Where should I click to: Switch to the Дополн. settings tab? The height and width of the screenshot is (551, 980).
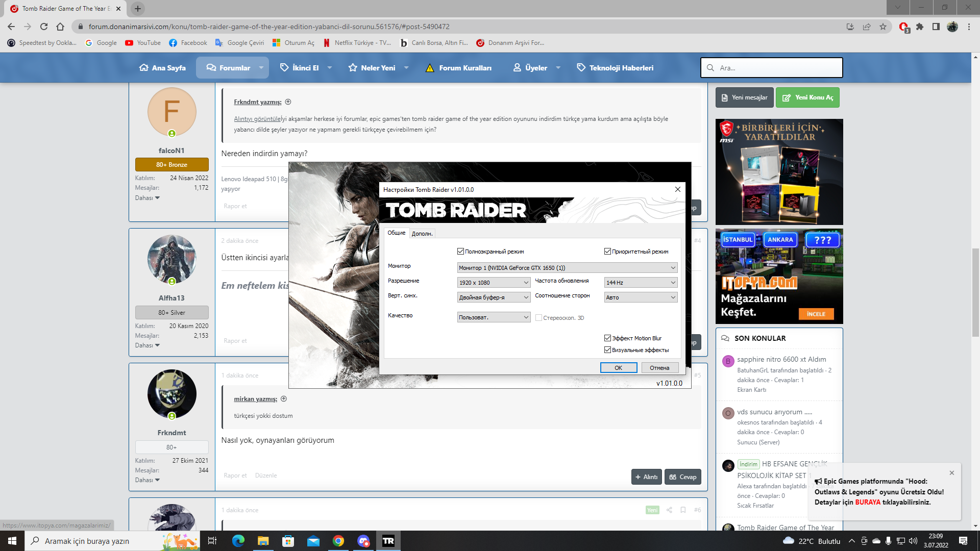point(422,234)
